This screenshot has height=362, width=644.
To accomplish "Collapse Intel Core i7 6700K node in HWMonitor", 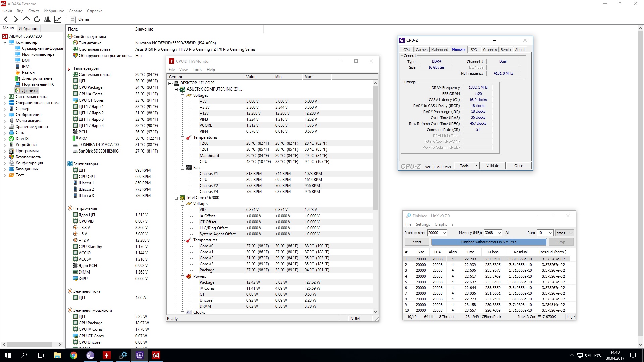I will point(176,198).
